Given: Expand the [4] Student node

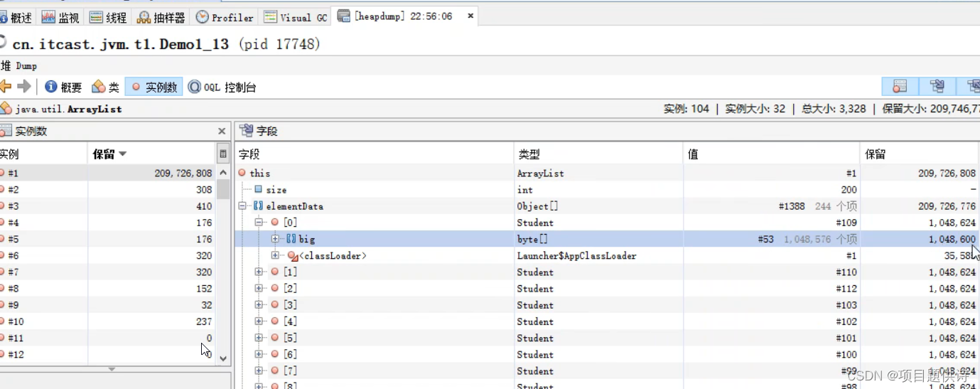Looking at the screenshot, I should (x=259, y=321).
